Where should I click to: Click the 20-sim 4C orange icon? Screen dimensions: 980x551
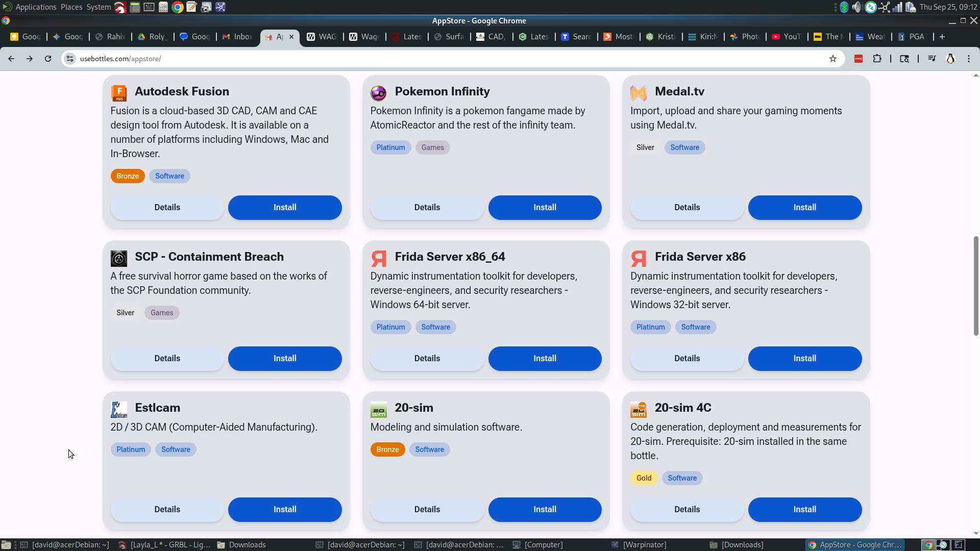pos(638,409)
